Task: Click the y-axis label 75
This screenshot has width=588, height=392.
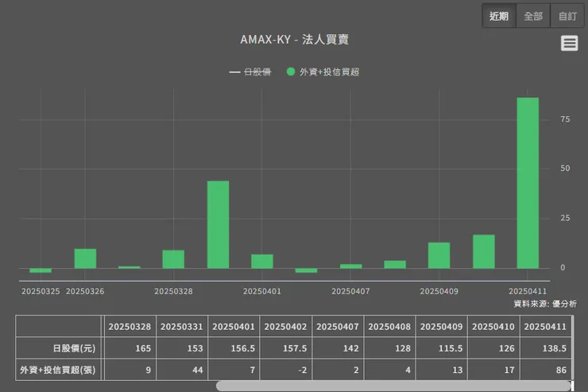Action: coord(565,119)
